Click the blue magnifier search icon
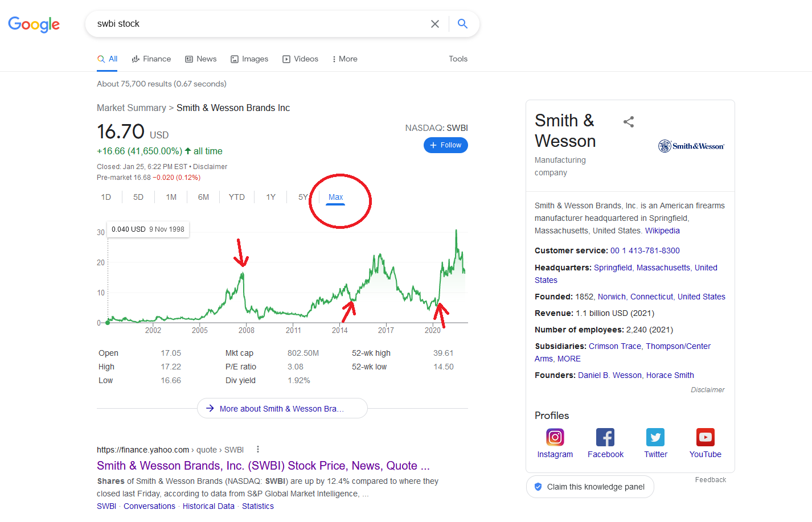Screen dimensions: 812x522 click(x=462, y=23)
